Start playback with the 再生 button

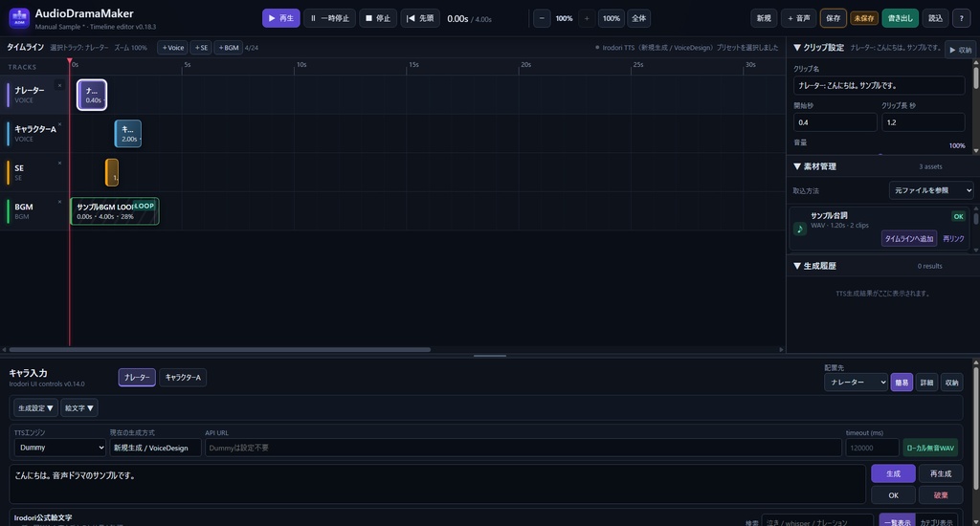point(280,18)
